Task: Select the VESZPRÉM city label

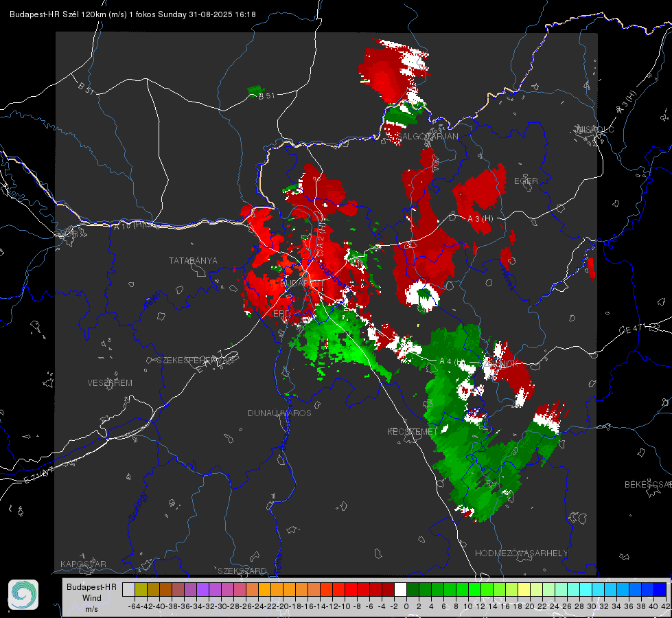Action: pos(110,383)
